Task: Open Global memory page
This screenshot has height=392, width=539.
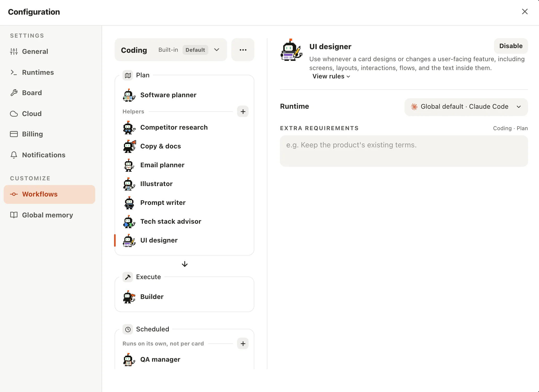Action: pos(49,215)
